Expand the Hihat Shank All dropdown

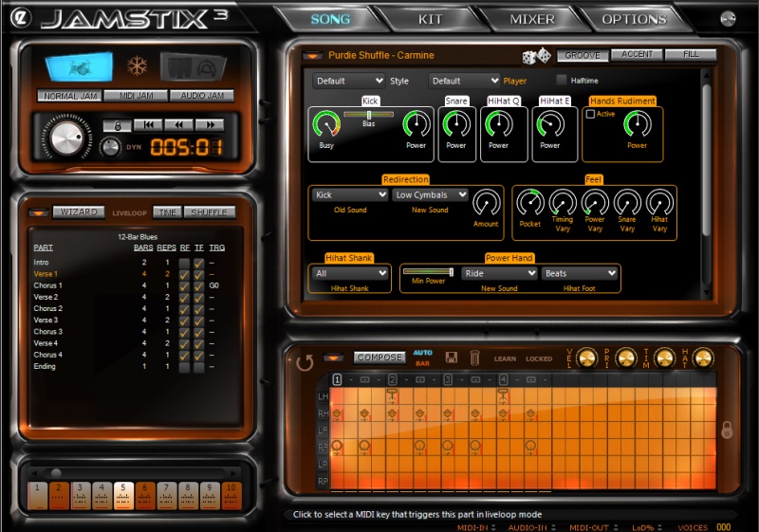tap(350, 274)
